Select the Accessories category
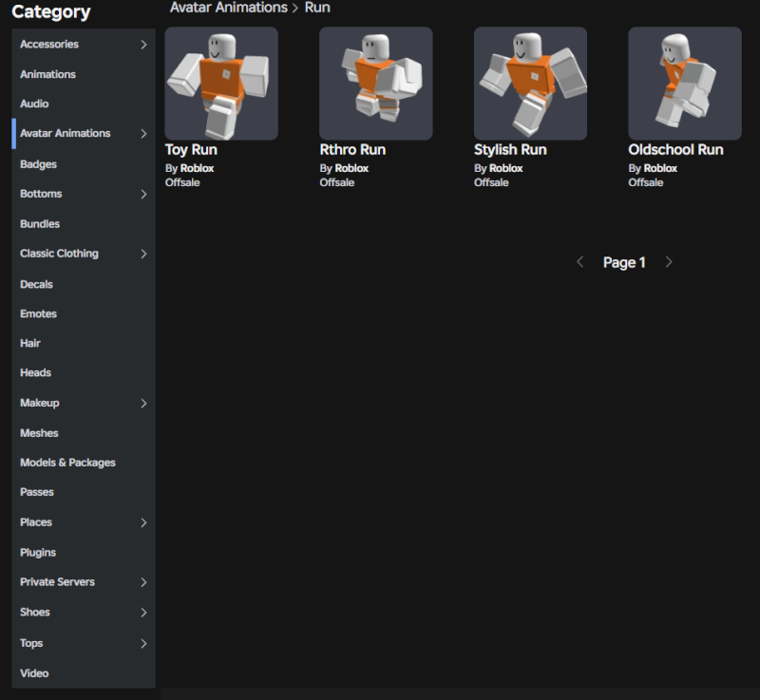Image resolution: width=760 pixels, height=700 pixels. point(84,44)
